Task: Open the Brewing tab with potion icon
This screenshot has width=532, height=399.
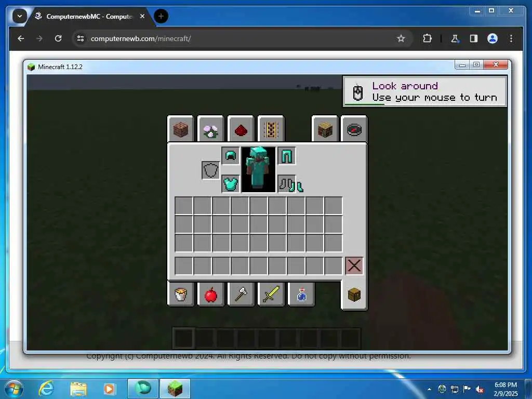Action: pyautogui.click(x=301, y=294)
